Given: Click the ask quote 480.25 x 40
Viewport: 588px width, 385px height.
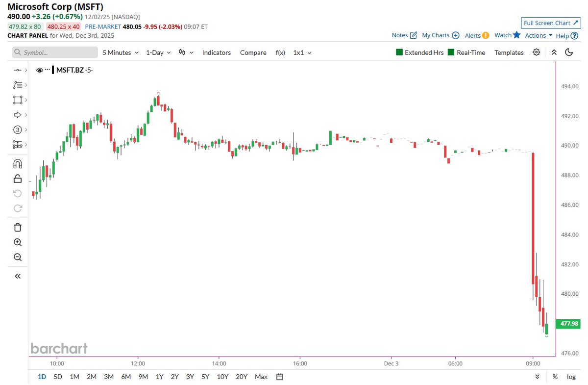Looking at the screenshot, I should pyautogui.click(x=64, y=27).
